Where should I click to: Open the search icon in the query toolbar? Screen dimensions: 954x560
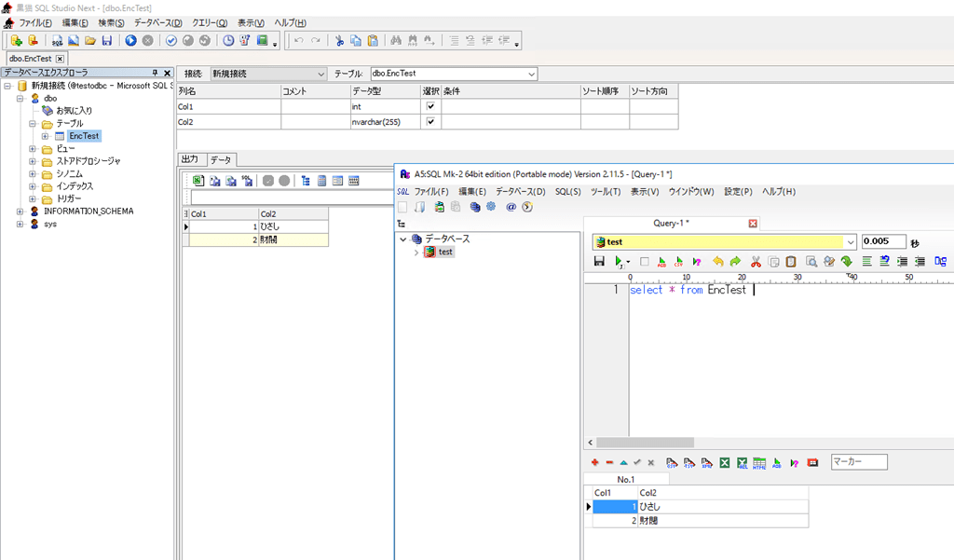click(812, 262)
